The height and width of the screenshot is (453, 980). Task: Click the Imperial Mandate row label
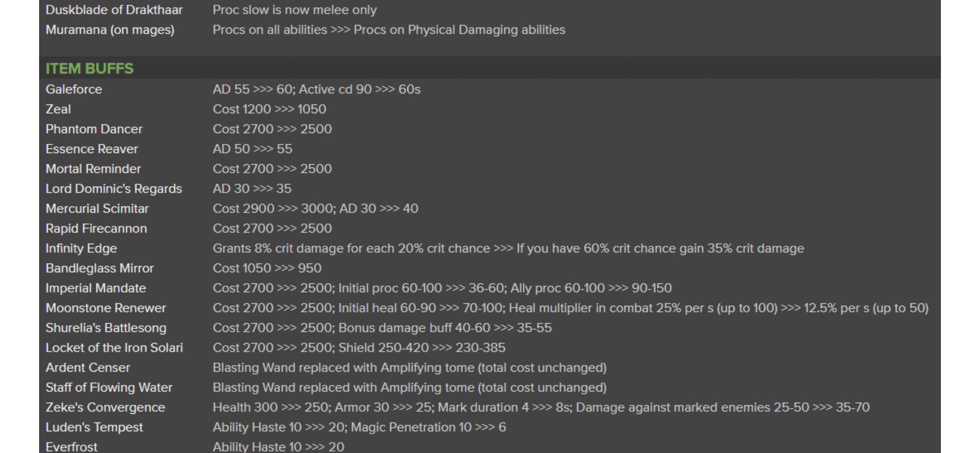pos(96,288)
